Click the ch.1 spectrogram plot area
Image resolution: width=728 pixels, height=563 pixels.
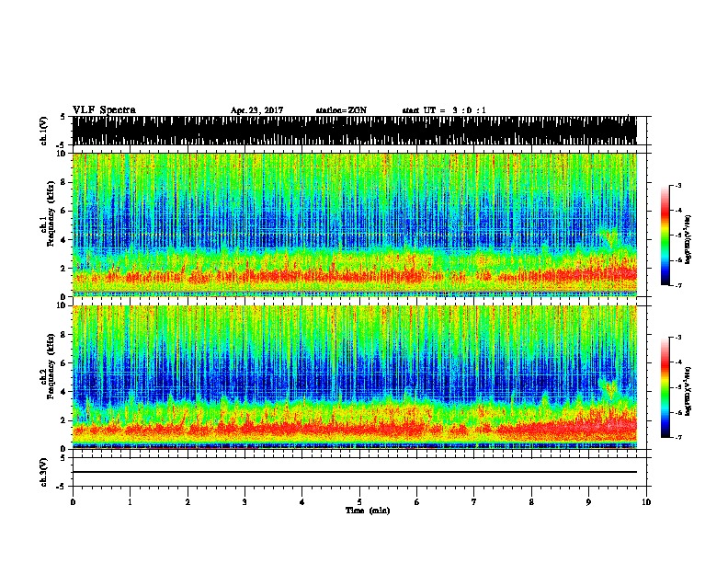[x=355, y=224]
